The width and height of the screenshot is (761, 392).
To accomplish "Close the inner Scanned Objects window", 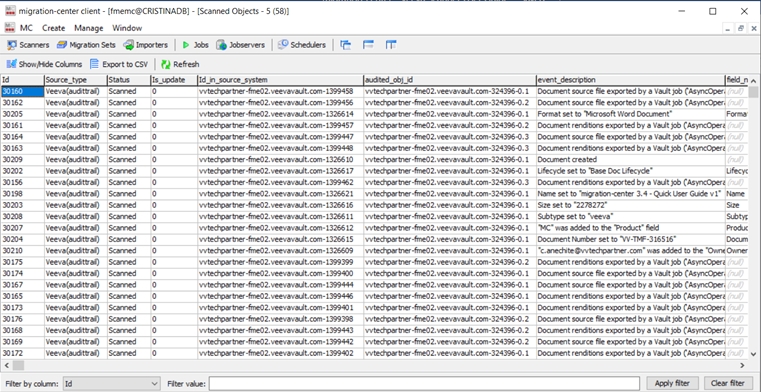I will point(753,29).
